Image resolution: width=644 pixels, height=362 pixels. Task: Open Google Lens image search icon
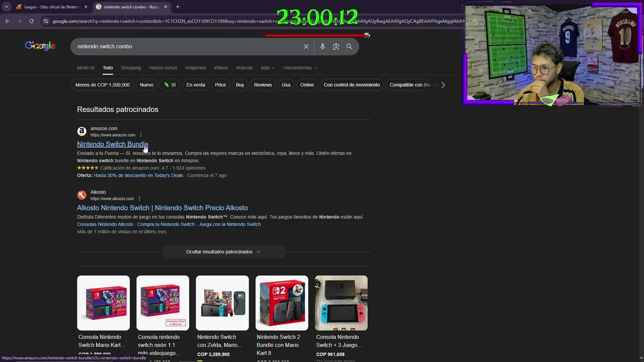pyautogui.click(x=336, y=46)
